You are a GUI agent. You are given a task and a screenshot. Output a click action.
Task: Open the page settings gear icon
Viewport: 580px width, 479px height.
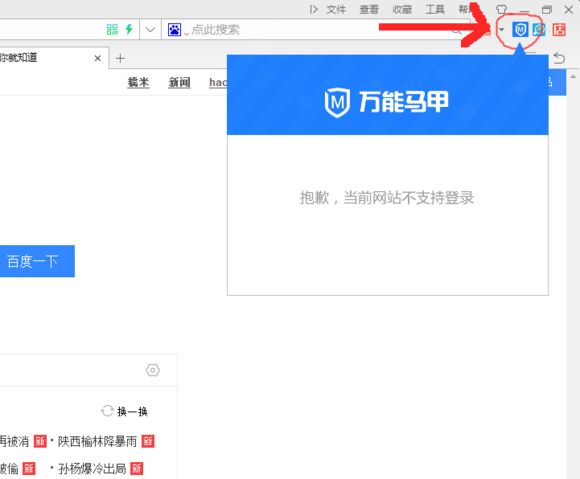153,370
